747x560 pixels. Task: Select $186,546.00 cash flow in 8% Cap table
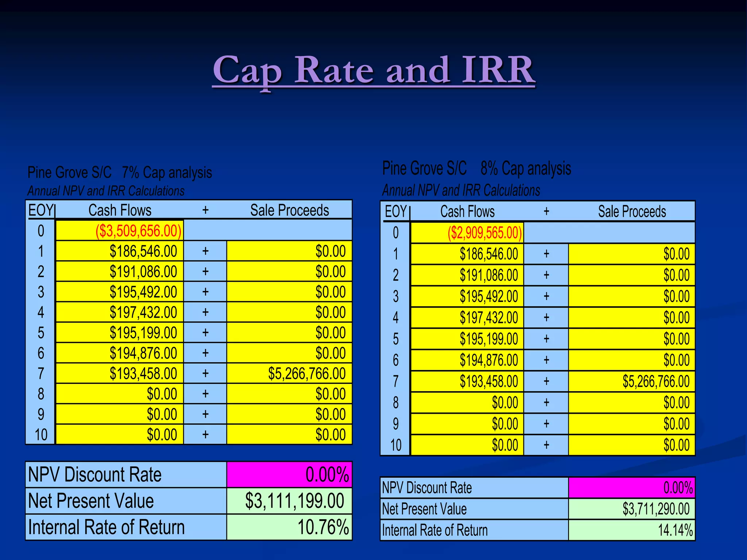467,254
